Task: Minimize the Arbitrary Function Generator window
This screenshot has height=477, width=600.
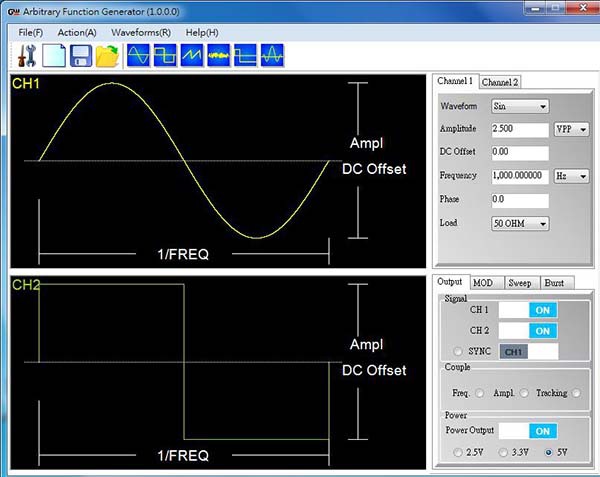Action: (535, 8)
